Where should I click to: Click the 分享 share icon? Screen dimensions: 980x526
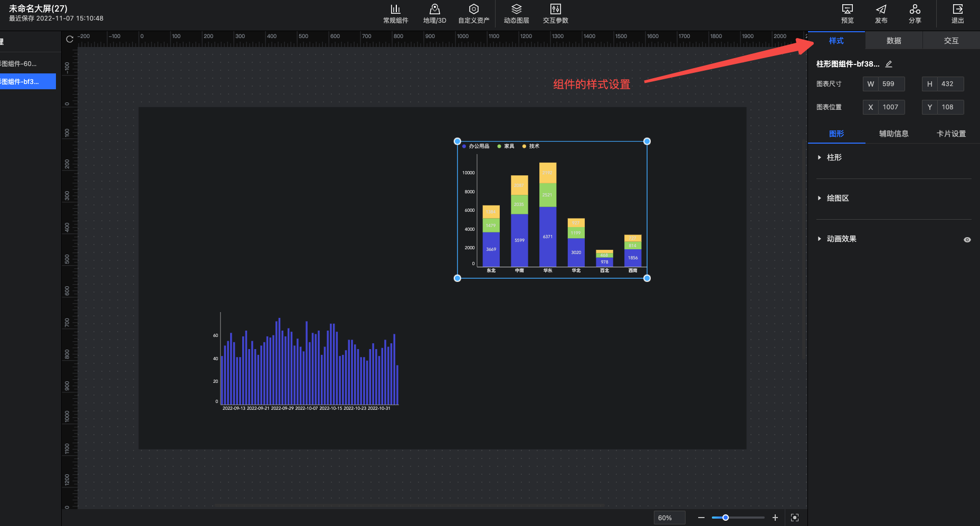point(915,14)
